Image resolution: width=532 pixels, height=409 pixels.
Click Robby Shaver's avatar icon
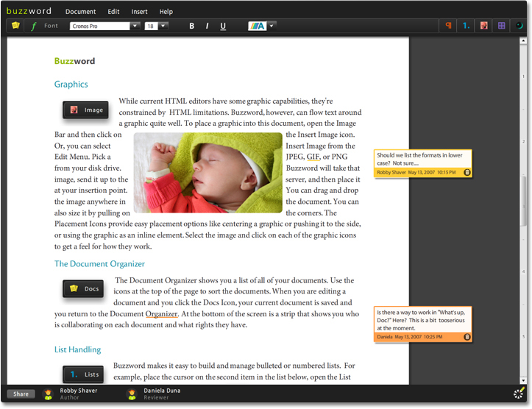click(48, 394)
